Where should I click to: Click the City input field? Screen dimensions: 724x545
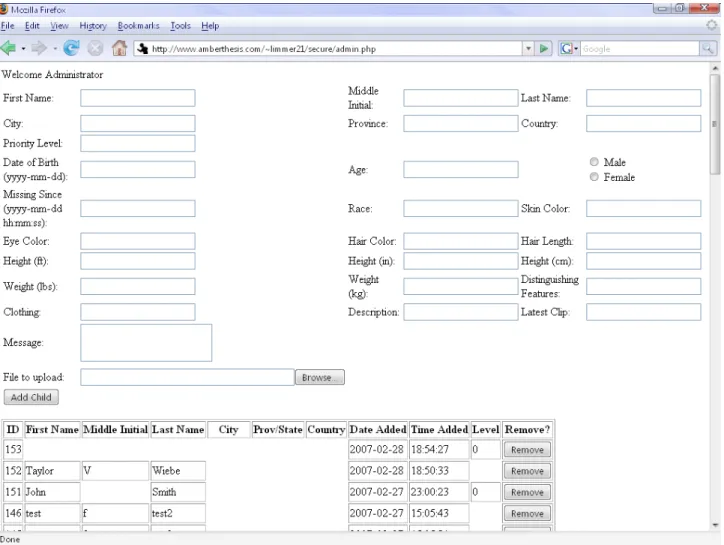[x=138, y=123]
